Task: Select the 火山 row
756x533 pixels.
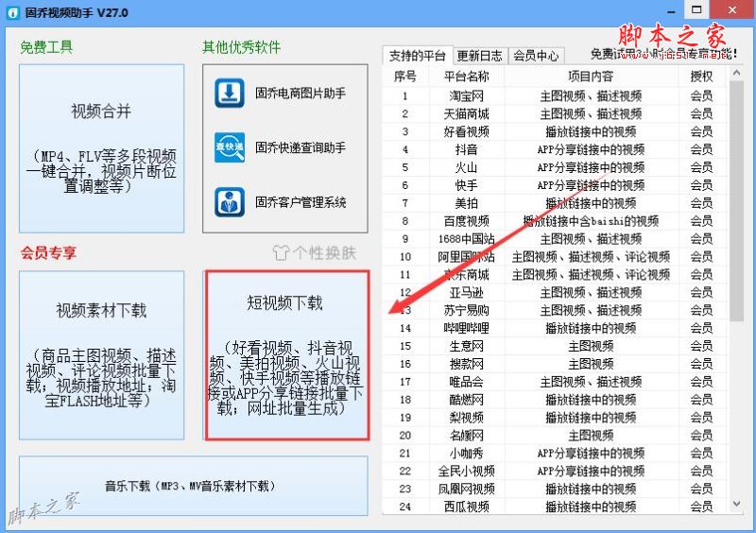Action: 555,167
